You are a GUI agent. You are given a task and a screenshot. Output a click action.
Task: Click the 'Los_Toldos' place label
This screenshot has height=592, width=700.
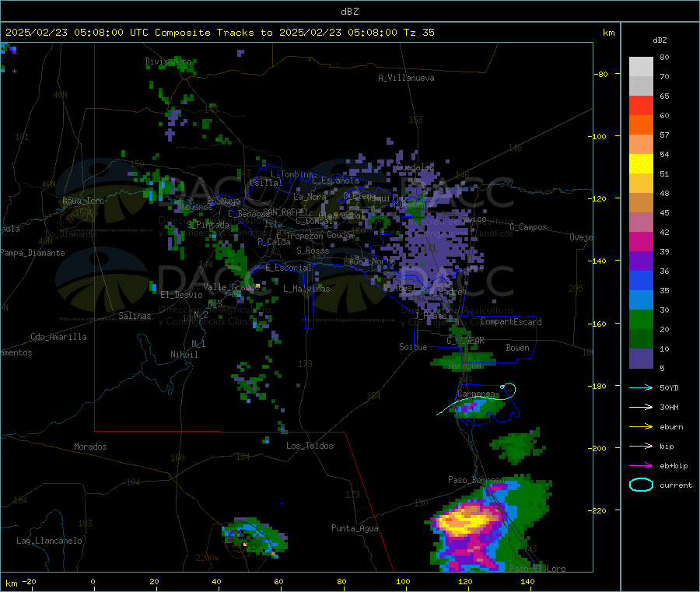pos(310,446)
